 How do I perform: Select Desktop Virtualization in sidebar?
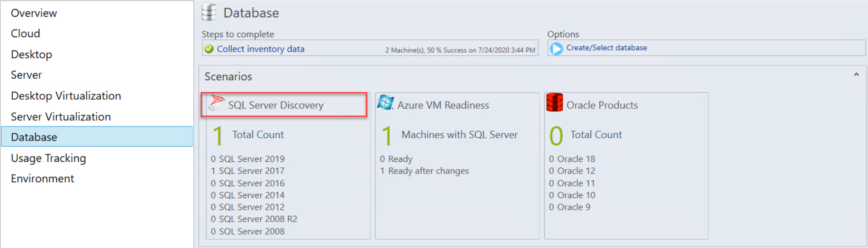pyautogui.click(x=66, y=96)
